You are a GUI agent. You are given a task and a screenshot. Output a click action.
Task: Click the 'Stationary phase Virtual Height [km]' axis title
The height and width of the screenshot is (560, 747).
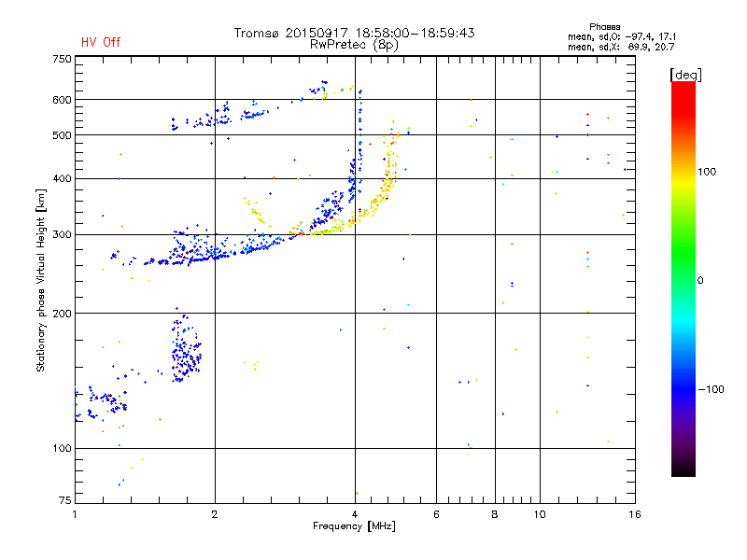41,281
